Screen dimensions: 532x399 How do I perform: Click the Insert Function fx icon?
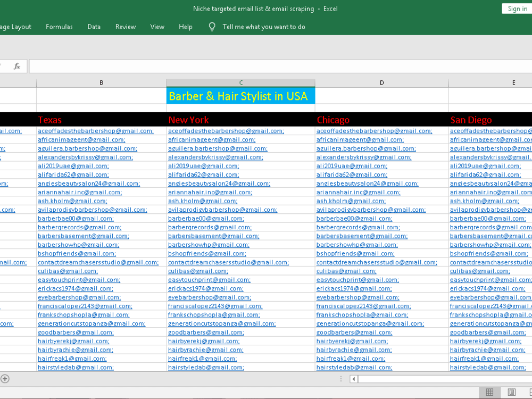click(16, 66)
